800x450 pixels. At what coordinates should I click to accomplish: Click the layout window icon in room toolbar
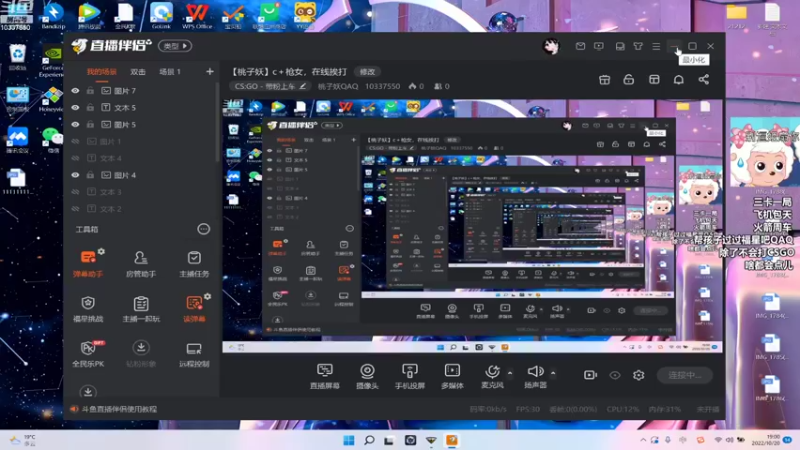point(654,80)
